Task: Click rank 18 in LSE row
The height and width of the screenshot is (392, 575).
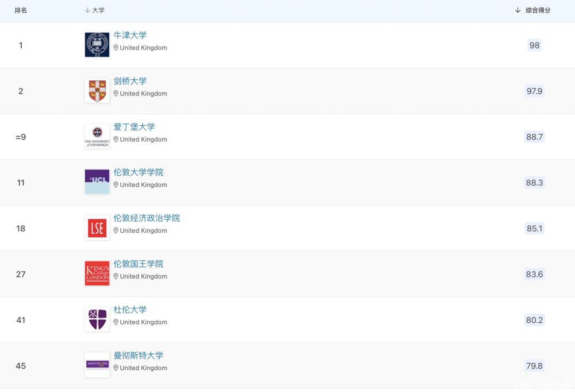Action: click(x=21, y=228)
